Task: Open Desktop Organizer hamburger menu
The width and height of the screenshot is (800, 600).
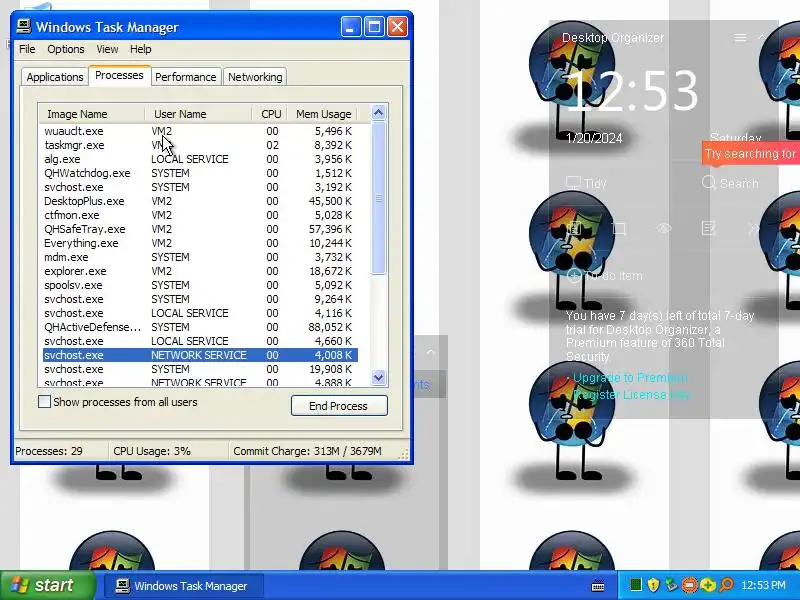Action: click(x=740, y=38)
